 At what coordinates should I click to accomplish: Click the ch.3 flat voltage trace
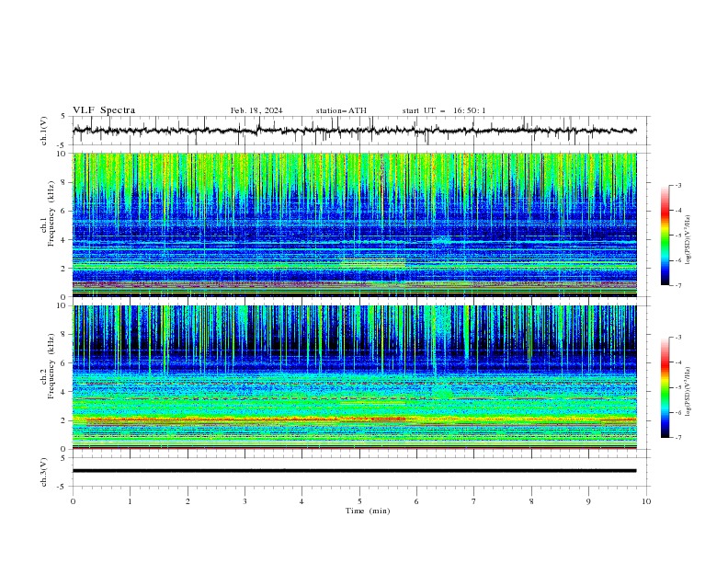click(355, 471)
